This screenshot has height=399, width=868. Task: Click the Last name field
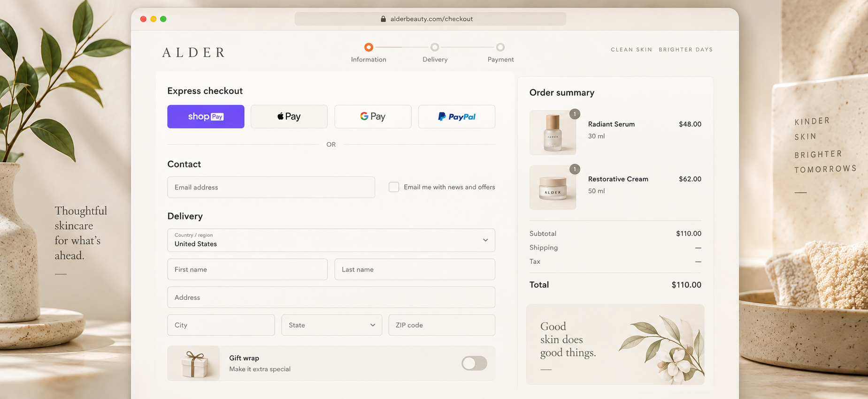point(415,269)
